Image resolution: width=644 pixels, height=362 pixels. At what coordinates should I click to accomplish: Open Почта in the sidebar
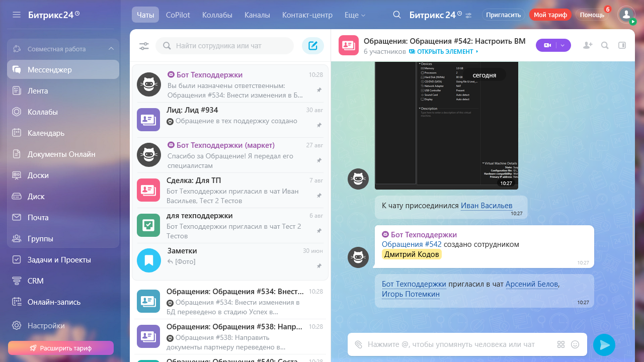pos(63,218)
